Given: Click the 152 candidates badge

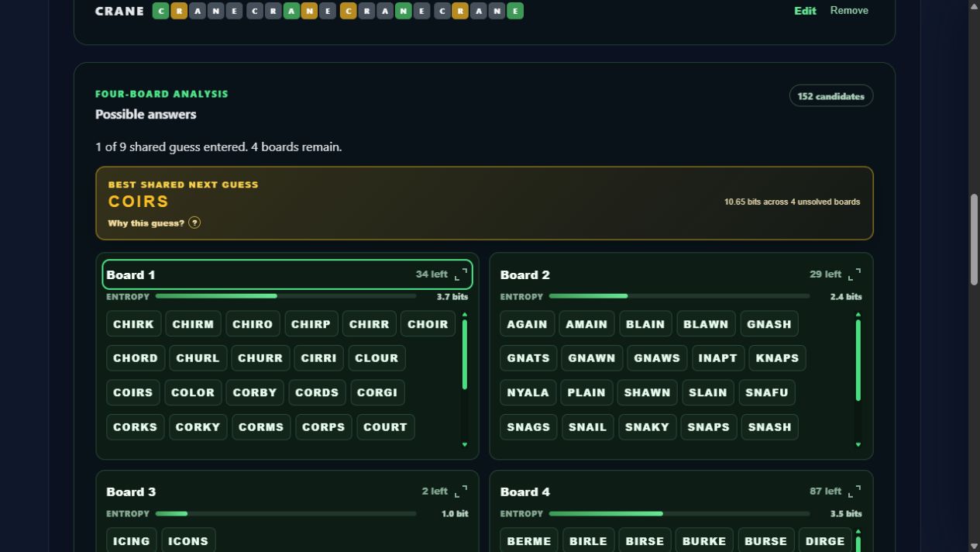Looking at the screenshot, I should point(831,96).
